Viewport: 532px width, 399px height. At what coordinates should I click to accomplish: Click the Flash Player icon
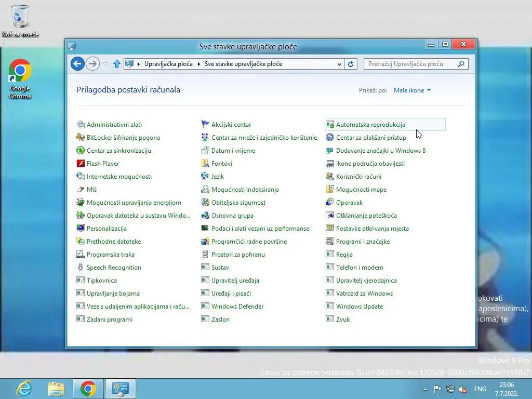point(81,164)
